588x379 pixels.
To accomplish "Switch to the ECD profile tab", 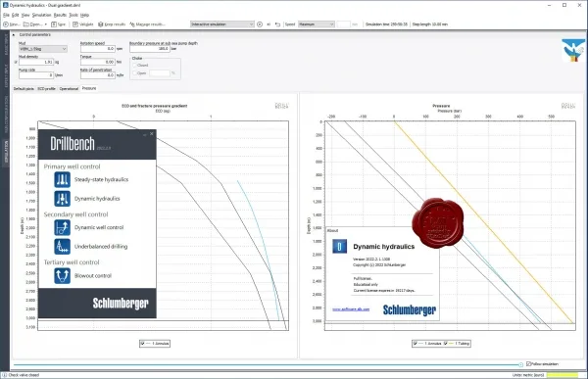I will point(46,89).
